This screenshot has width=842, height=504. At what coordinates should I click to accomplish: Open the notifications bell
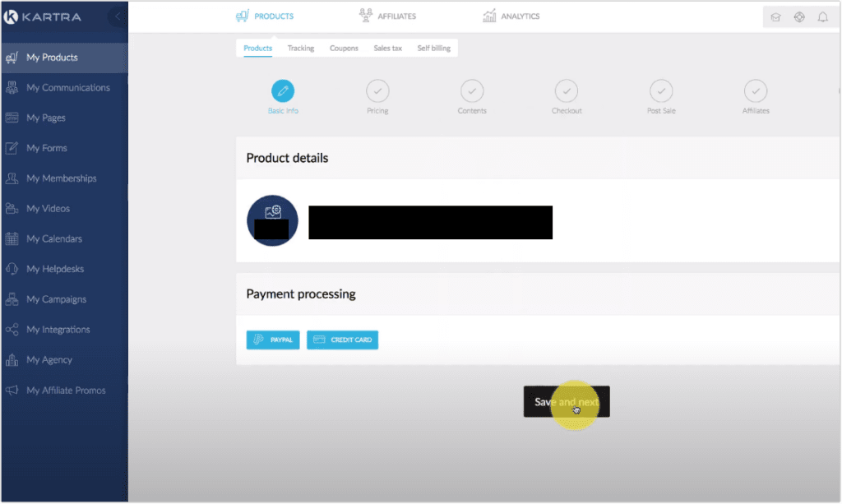tap(823, 17)
